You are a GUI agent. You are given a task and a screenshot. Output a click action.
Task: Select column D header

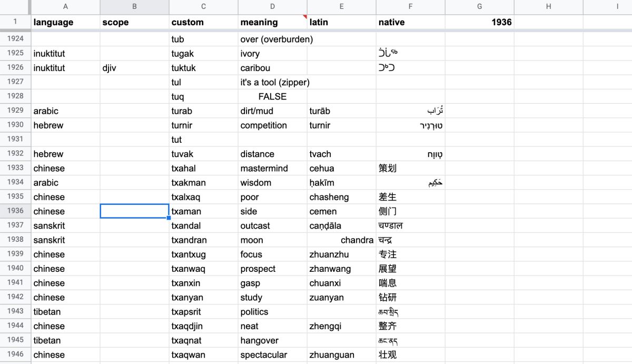[x=273, y=7]
